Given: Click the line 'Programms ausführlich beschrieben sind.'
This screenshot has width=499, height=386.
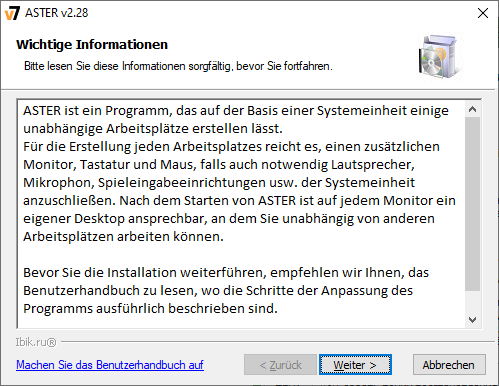Looking at the screenshot, I should 150,309.
